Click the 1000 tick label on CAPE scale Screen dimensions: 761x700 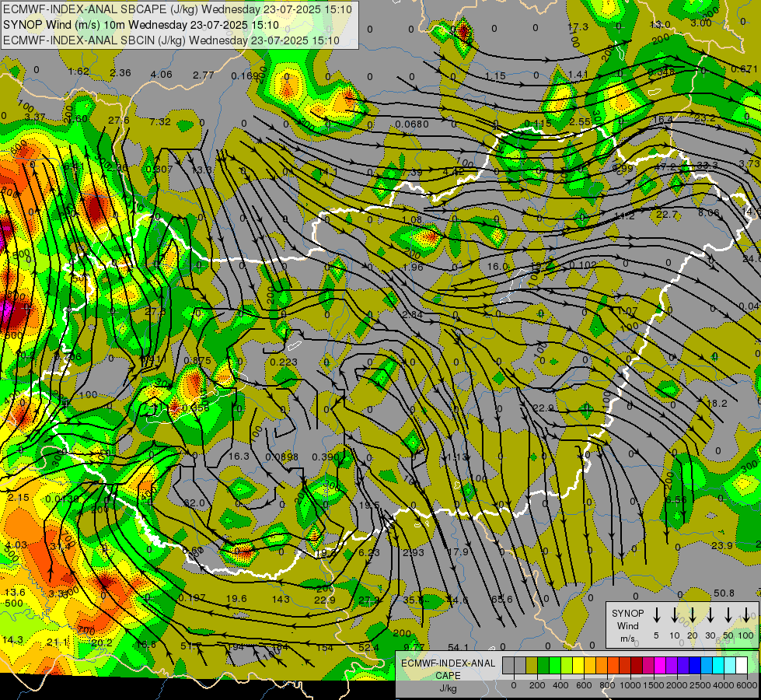click(630, 685)
